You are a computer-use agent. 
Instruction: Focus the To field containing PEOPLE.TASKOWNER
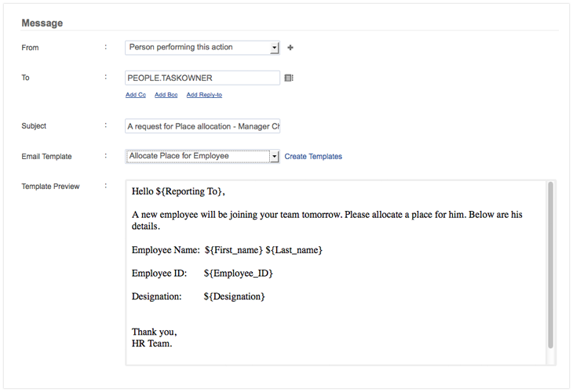[202, 78]
